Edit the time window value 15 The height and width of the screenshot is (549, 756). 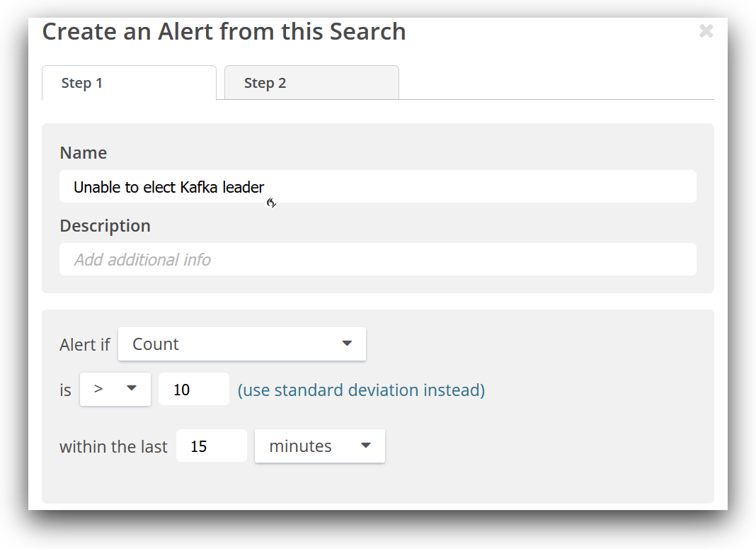pyautogui.click(x=211, y=446)
